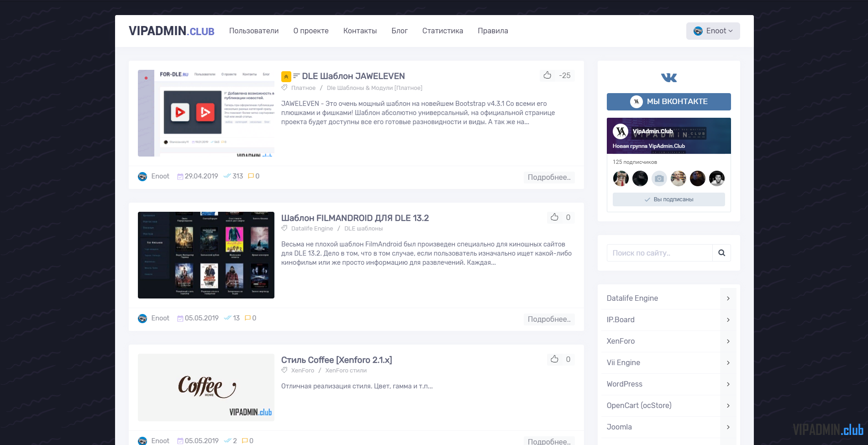Click the VipAdmin.Club group avatar in VK widget
868x445 pixels.
click(621, 131)
